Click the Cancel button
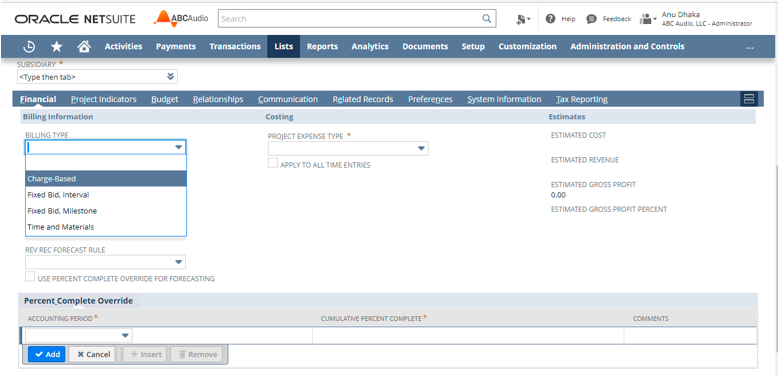Image resolution: width=778 pixels, height=377 pixels. [x=93, y=354]
